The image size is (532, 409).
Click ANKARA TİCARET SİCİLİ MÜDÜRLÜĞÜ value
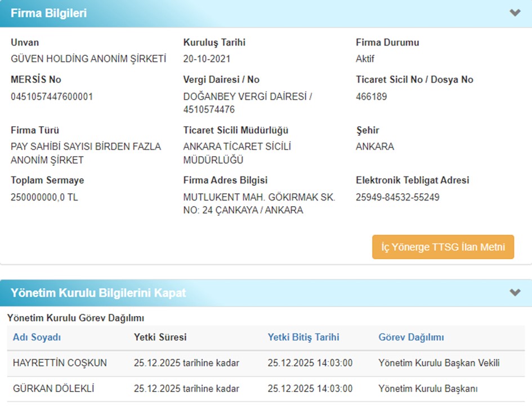click(237, 153)
